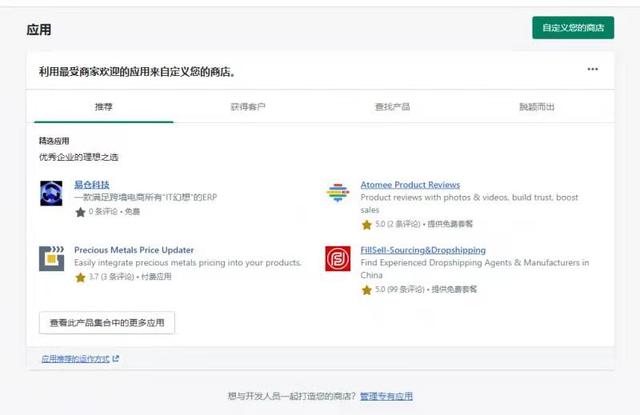Open the 管理专有应用 link

[x=386, y=396]
